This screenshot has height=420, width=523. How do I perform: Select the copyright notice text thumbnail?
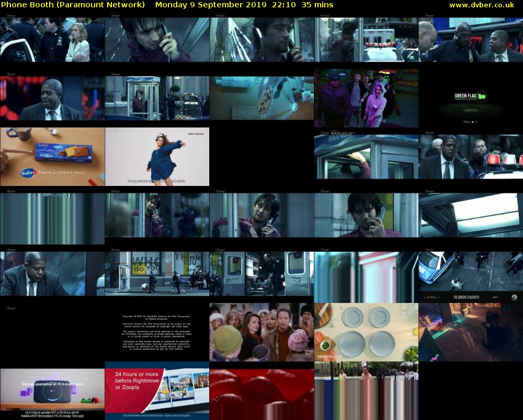point(157,332)
